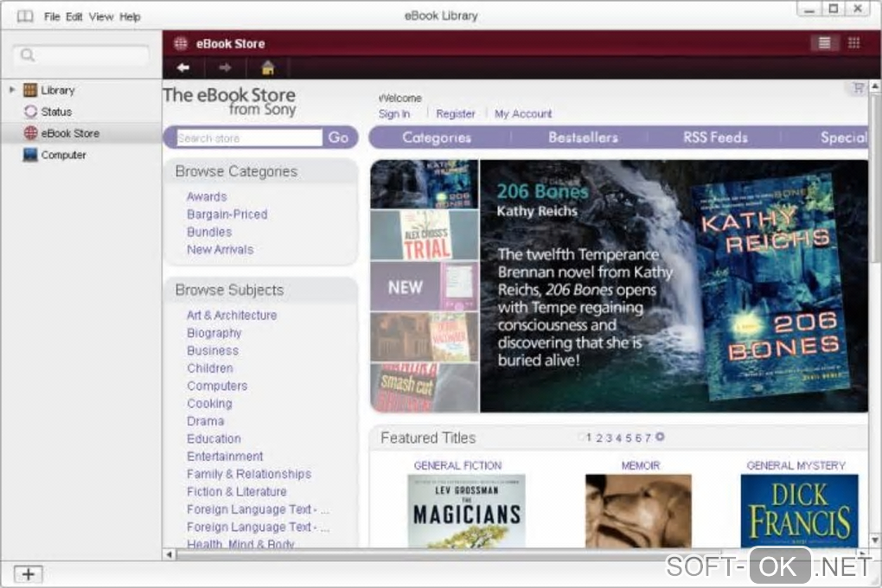The height and width of the screenshot is (588, 882).
Task: Click the GENERAL FICTION genre heading
Action: click(x=458, y=465)
